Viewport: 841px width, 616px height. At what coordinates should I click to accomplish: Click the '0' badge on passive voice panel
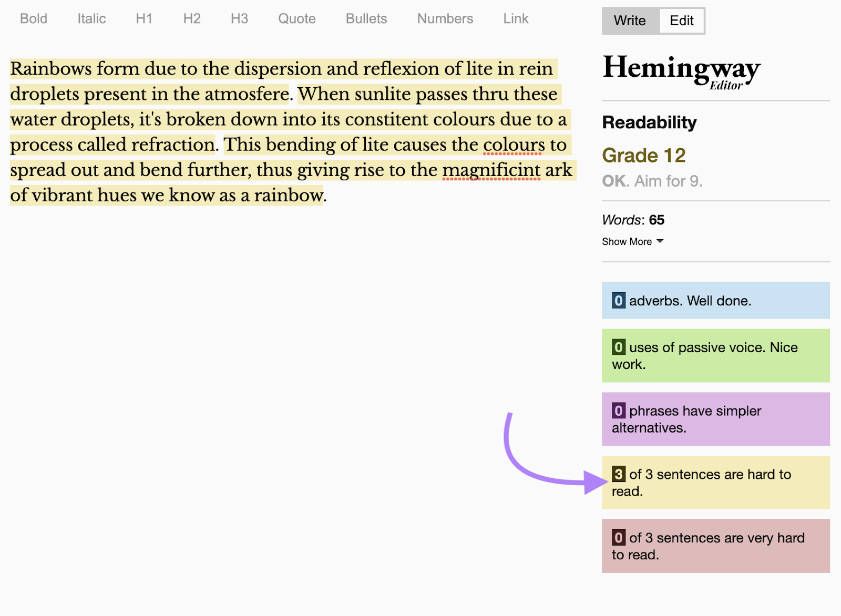coord(619,347)
